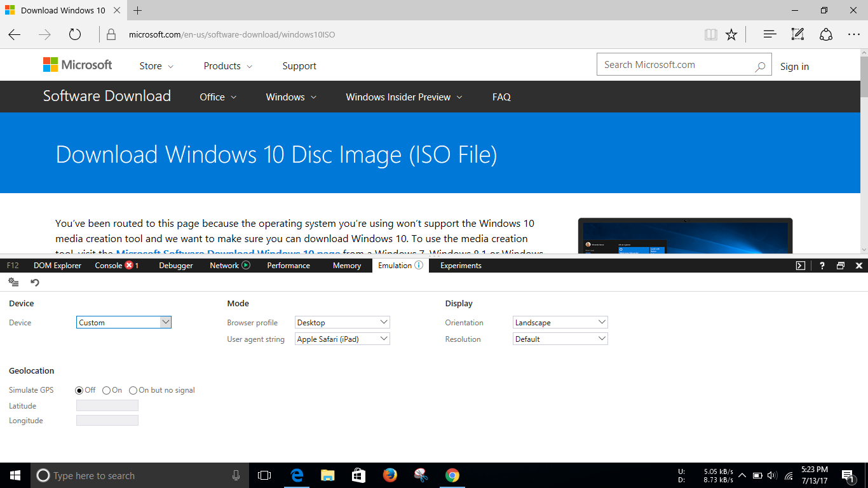Screen dimensions: 868x488
Task: Open developer tools help question mark
Action: click(822, 266)
